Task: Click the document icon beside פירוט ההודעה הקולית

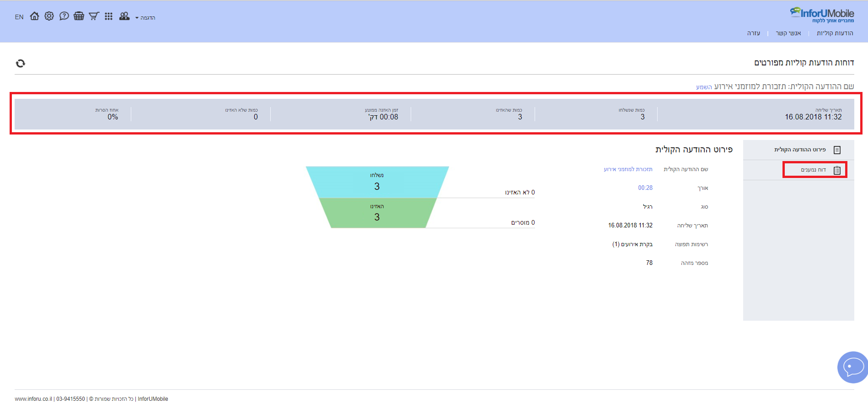Action: pos(837,150)
